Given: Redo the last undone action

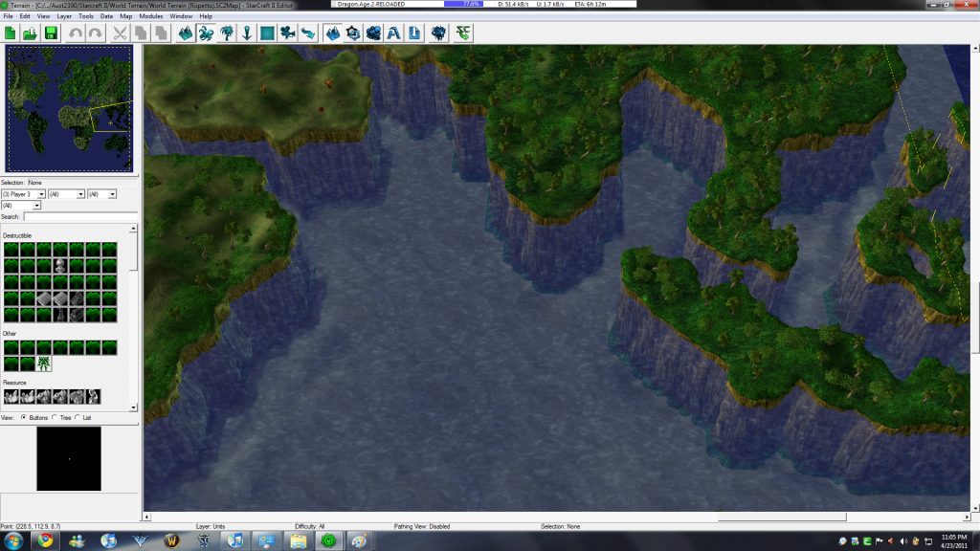Looking at the screenshot, I should coord(96,33).
